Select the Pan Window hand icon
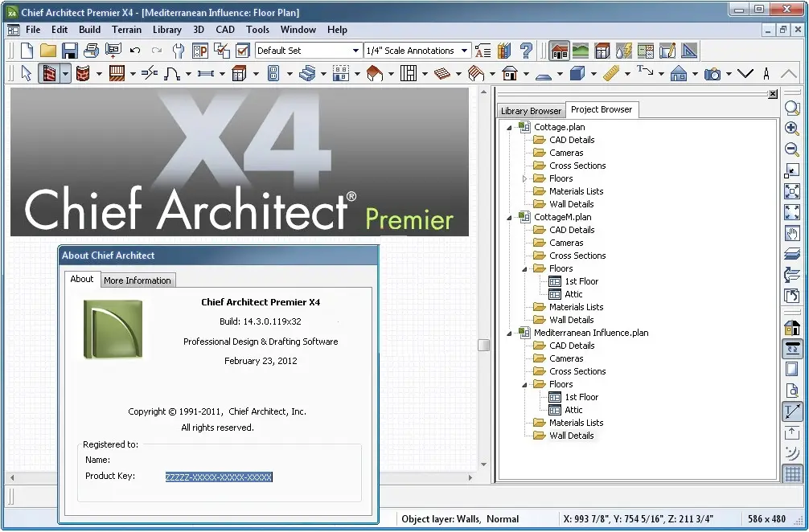The height and width of the screenshot is (532, 809). (x=792, y=233)
